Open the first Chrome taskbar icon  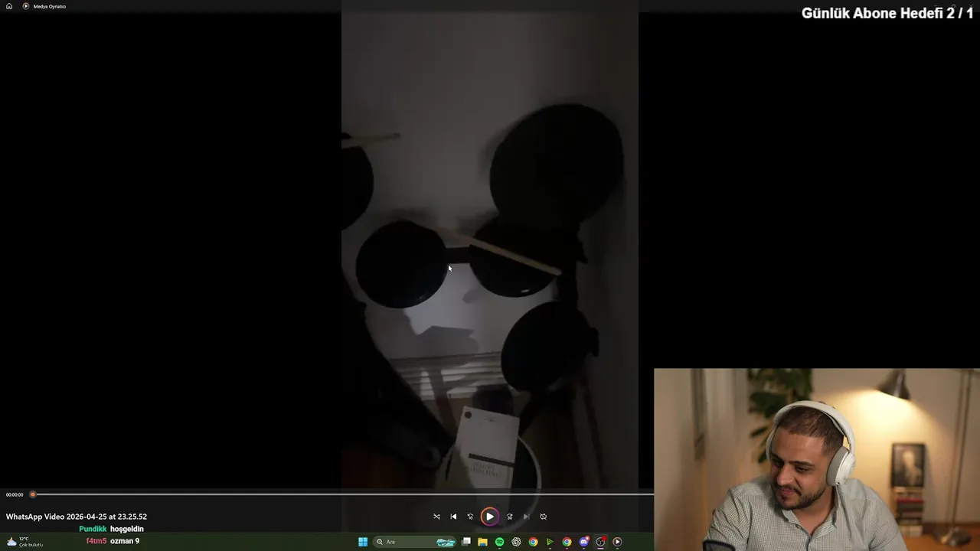tap(533, 542)
